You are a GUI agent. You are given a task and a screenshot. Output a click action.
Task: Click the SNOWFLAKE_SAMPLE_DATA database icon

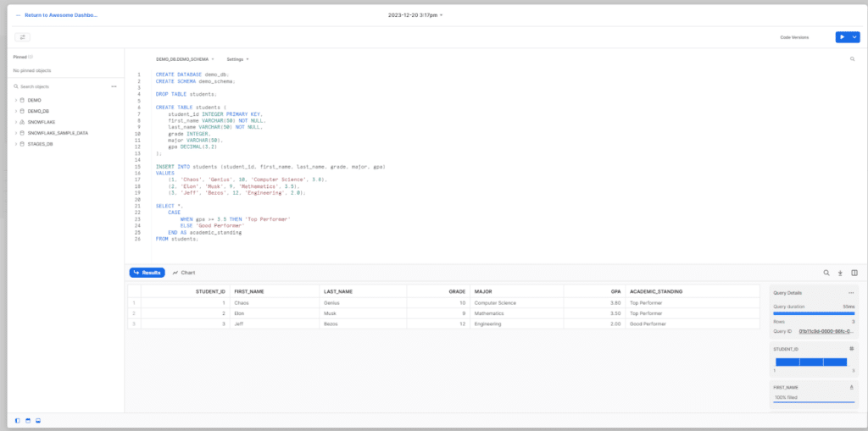coord(22,133)
